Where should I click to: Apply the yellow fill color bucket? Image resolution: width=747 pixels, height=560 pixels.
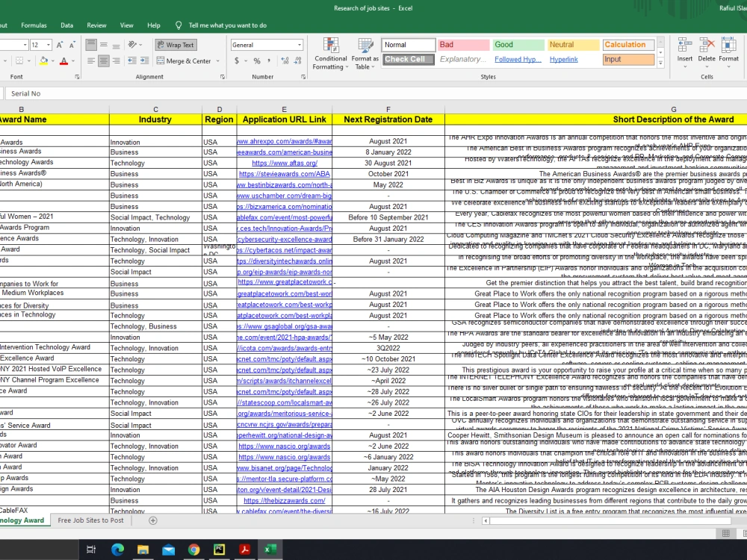[43, 60]
